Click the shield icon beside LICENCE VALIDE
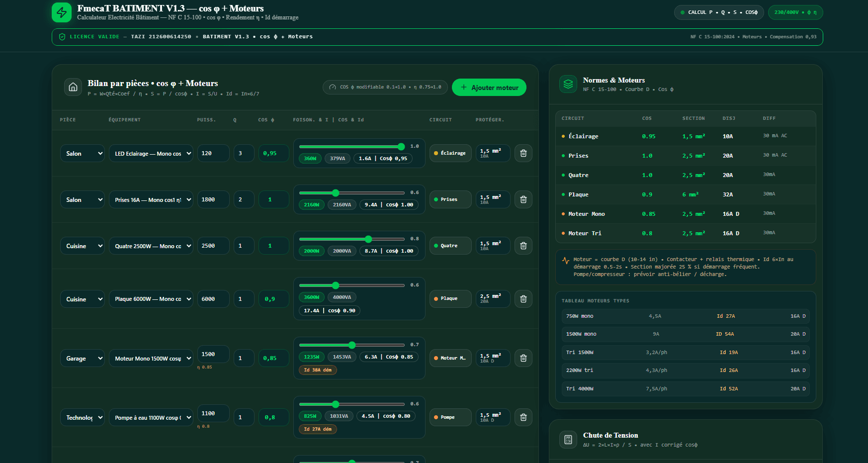This screenshot has height=463, width=868. (x=62, y=37)
